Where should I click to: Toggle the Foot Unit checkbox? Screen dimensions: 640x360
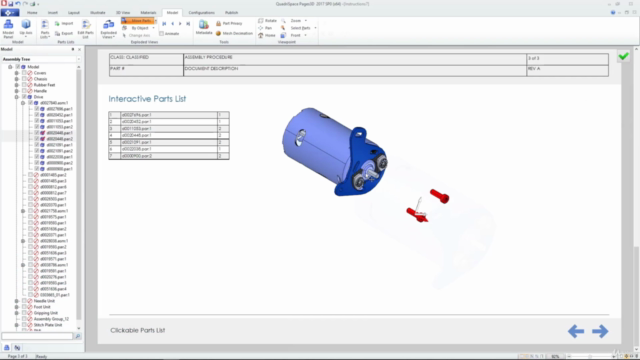pyautogui.click(x=24, y=307)
